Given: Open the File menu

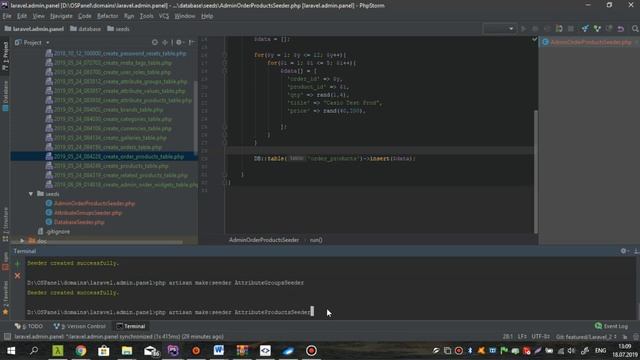Looking at the screenshot, I should point(7,16).
